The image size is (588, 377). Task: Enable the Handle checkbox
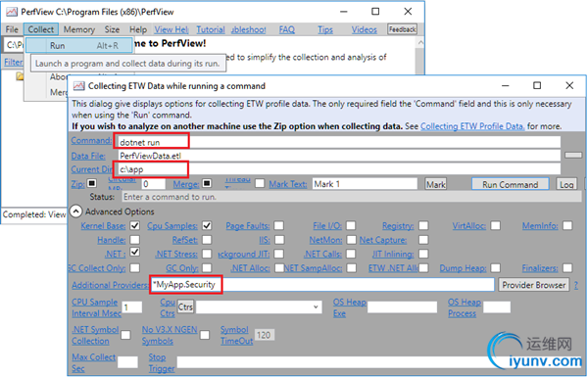click(134, 240)
